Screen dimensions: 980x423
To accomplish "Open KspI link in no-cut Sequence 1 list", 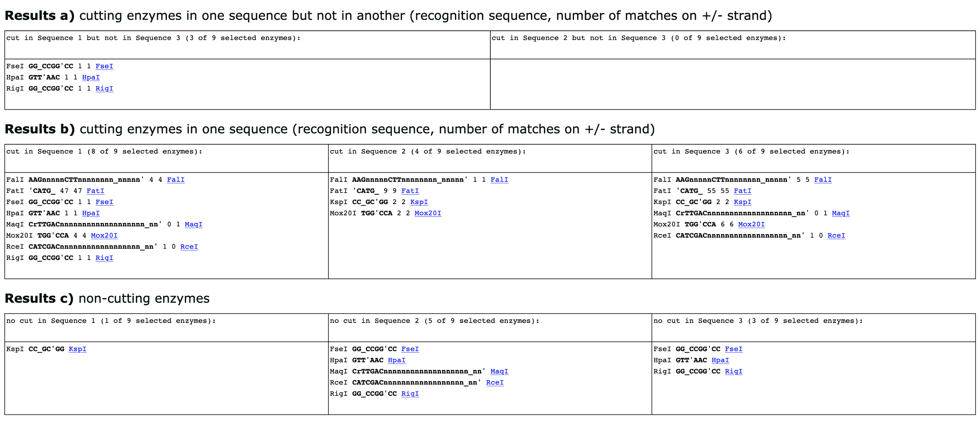I will click(x=77, y=349).
